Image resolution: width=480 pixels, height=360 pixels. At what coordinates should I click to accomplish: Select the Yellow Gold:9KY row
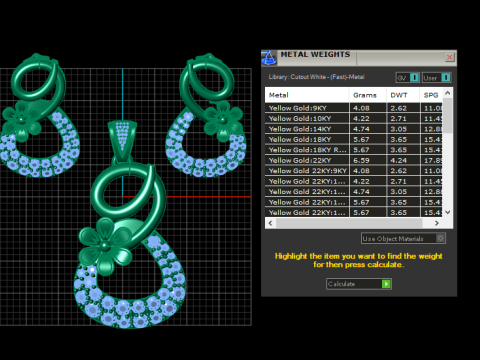[354, 108]
